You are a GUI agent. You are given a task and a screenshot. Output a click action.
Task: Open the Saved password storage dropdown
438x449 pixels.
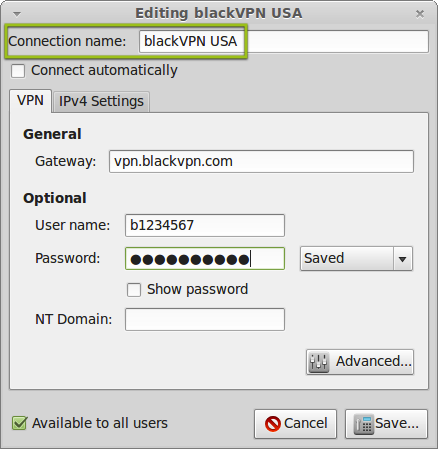356,259
